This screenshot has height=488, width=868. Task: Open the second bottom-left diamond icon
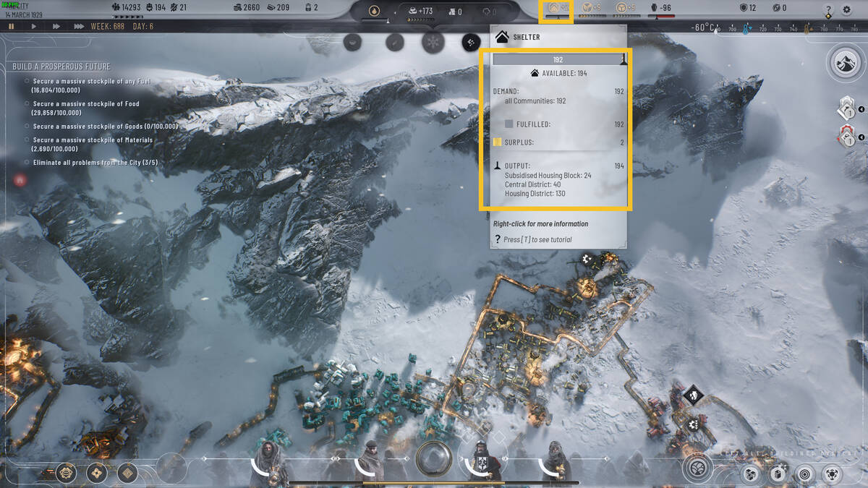click(x=97, y=473)
